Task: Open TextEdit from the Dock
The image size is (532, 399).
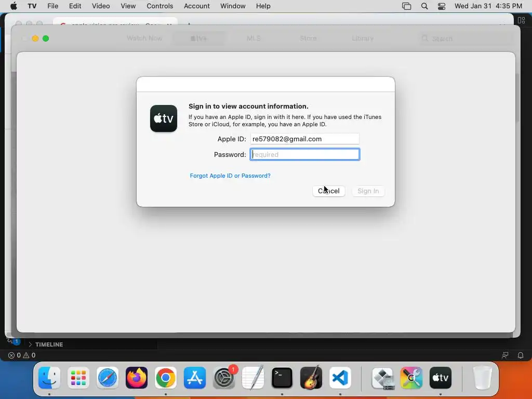Action: [x=253, y=378]
